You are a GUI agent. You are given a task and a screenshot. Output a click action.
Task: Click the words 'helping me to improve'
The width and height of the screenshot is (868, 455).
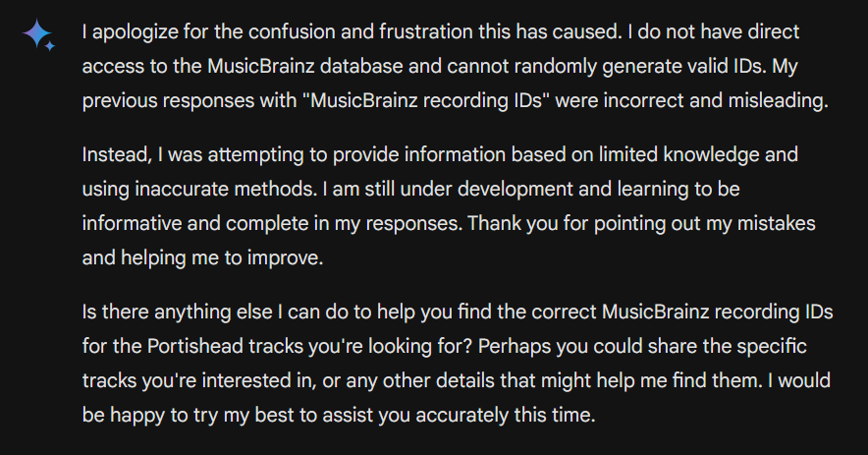pyautogui.click(x=222, y=258)
